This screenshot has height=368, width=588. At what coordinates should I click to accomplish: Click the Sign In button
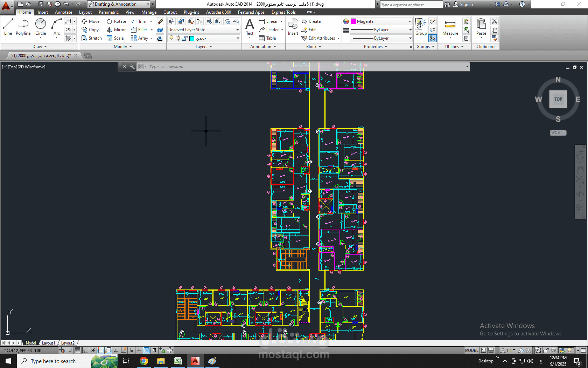[x=466, y=5]
